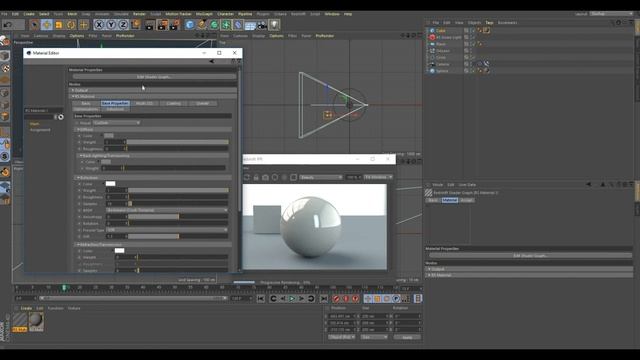The width and height of the screenshot is (640, 360).
Task: Select the Live Selection tool
Action: pos(34,25)
